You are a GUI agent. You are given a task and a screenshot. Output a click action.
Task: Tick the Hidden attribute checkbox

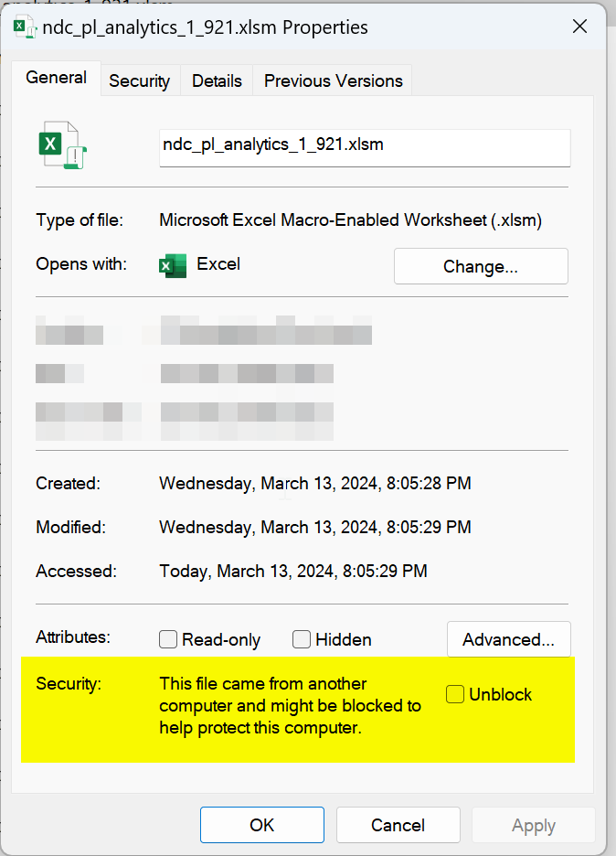[x=302, y=640]
